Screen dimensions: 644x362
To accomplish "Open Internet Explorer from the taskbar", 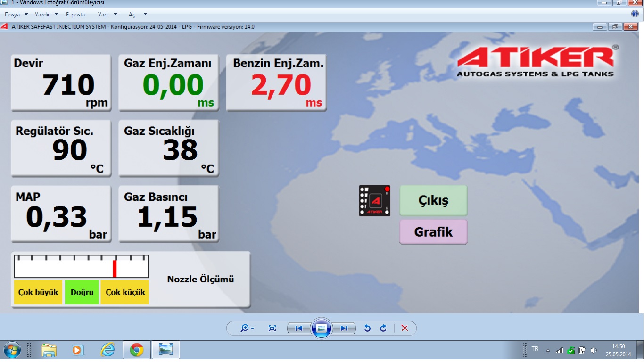I will pyautogui.click(x=108, y=350).
